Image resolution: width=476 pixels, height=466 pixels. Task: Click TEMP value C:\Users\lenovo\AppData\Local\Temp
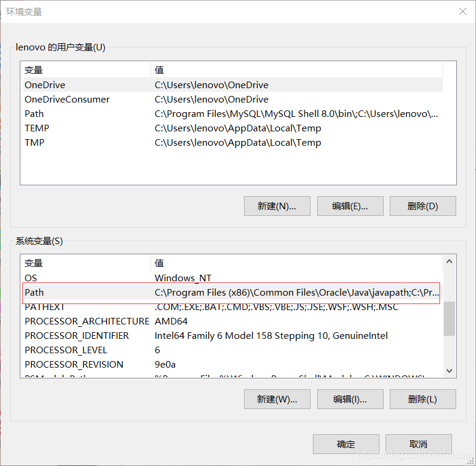[237, 128]
